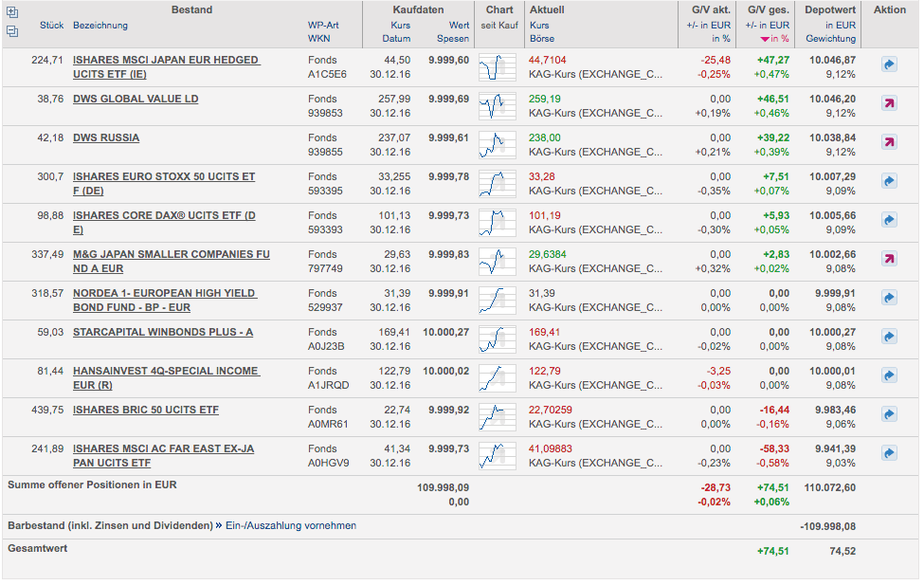Image resolution: width=924 pixels, height=585 pixels.
Task: Open the mini chart for ISHARES CORE DAX
Action: pos(498,223)
